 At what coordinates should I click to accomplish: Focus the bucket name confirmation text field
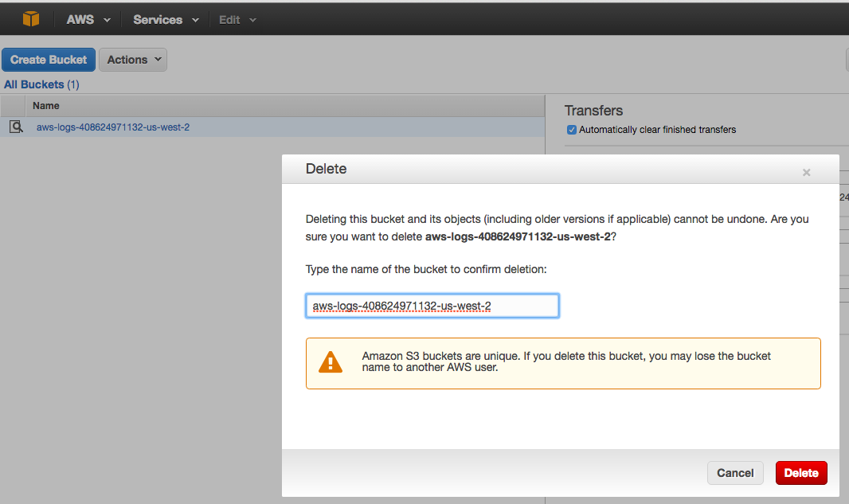432,306
